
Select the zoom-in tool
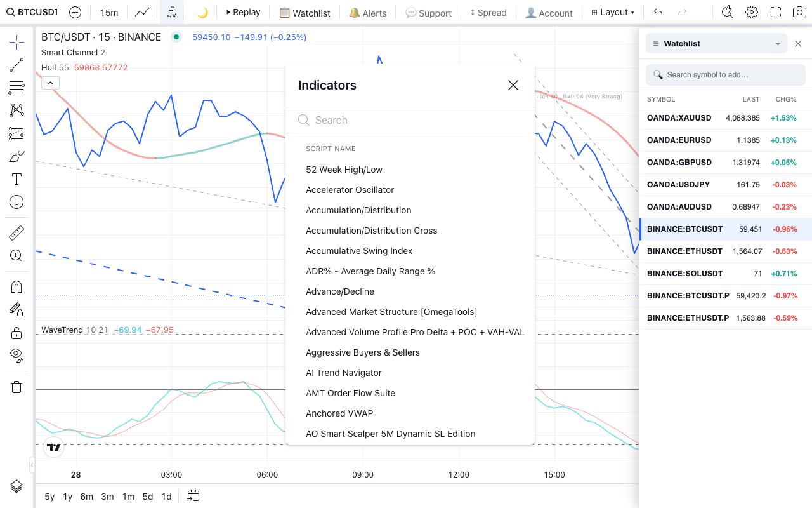pyautogui.click(x=16, y=256)
